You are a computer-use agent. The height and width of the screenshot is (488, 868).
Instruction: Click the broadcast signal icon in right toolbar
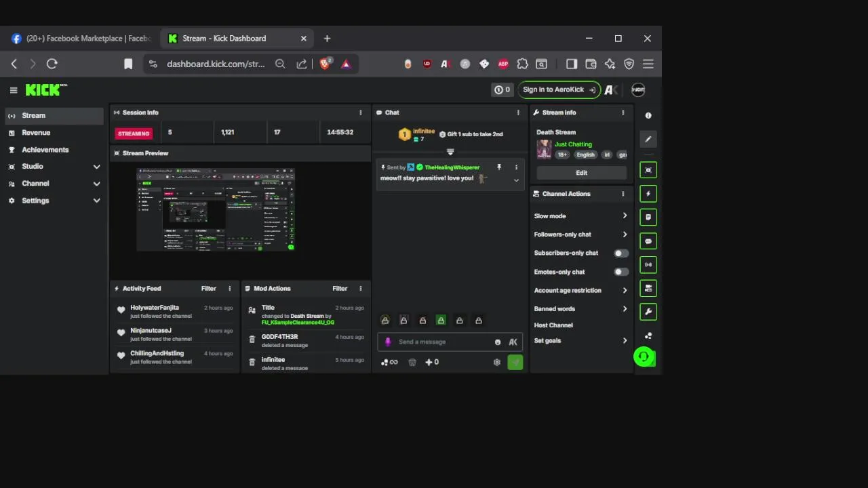(x=648, y=265)
